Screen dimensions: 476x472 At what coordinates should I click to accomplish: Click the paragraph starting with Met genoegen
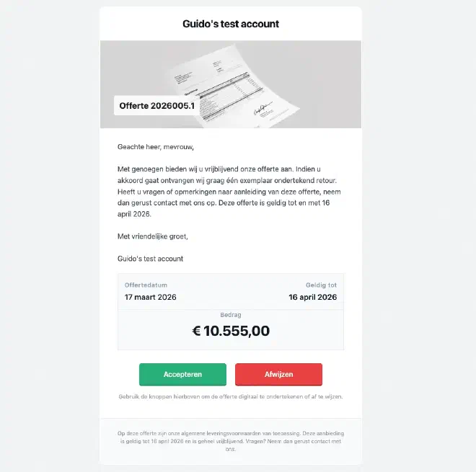229,192
